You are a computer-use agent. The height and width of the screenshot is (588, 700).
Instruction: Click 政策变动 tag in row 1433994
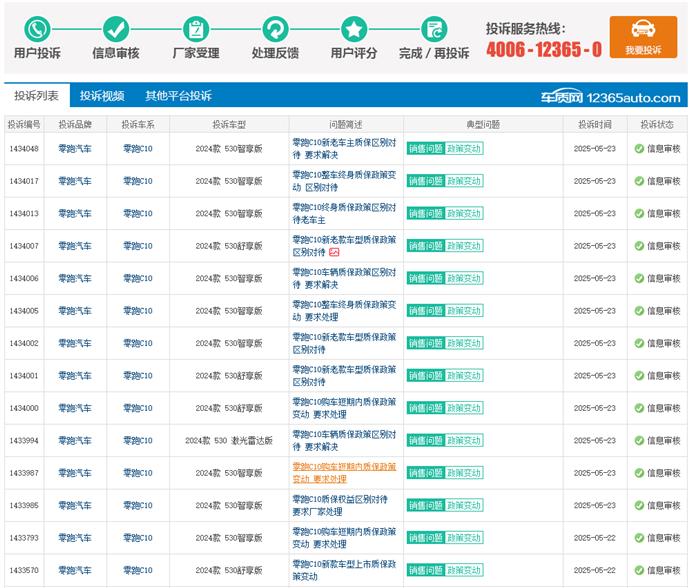coord(464,440)
